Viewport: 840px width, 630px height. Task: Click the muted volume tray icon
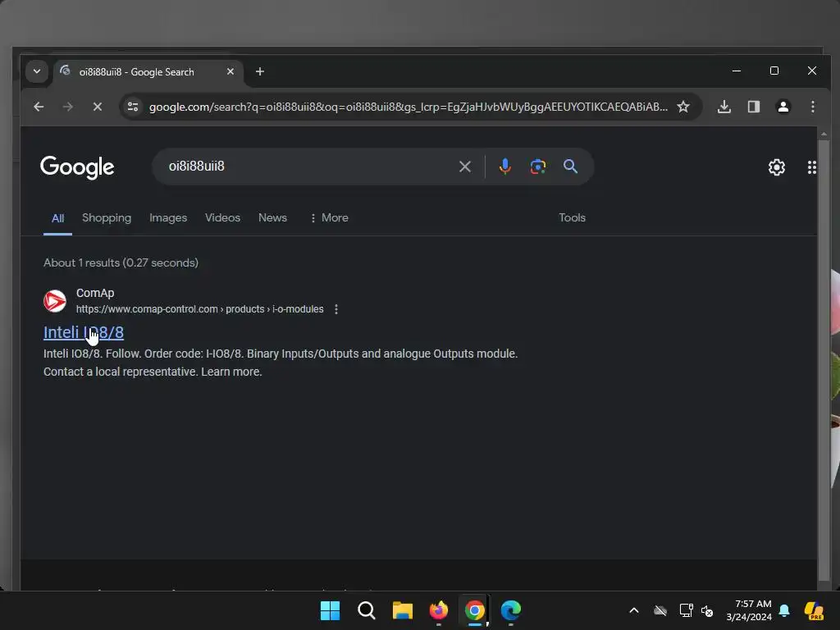(x=707, y=610)
